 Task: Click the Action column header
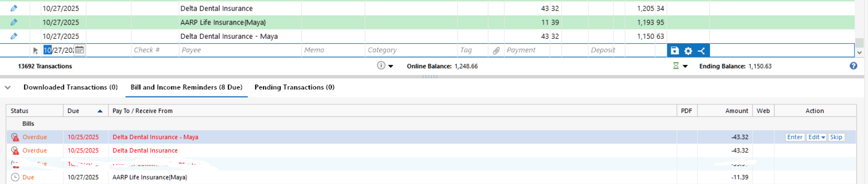pos(815,111)
